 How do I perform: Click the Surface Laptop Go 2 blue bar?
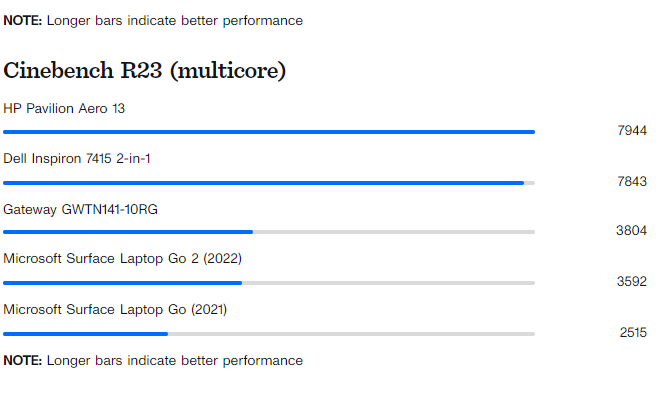pos(122,283)
